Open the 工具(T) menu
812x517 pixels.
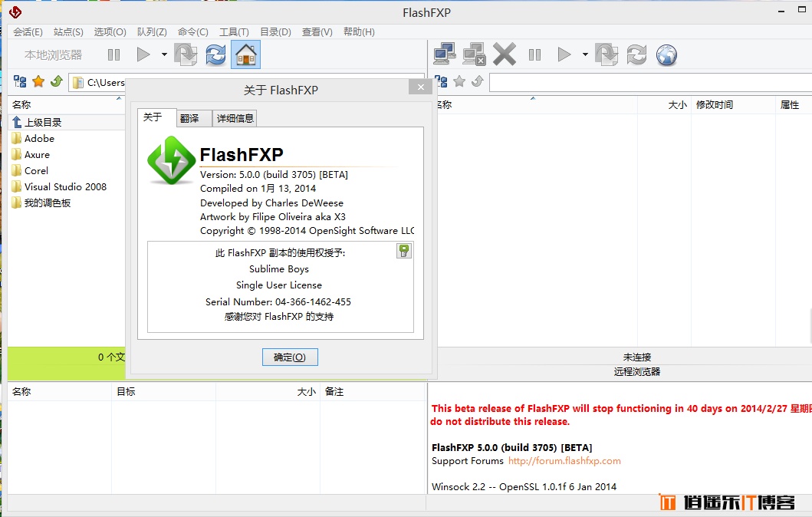coord(234,32)
